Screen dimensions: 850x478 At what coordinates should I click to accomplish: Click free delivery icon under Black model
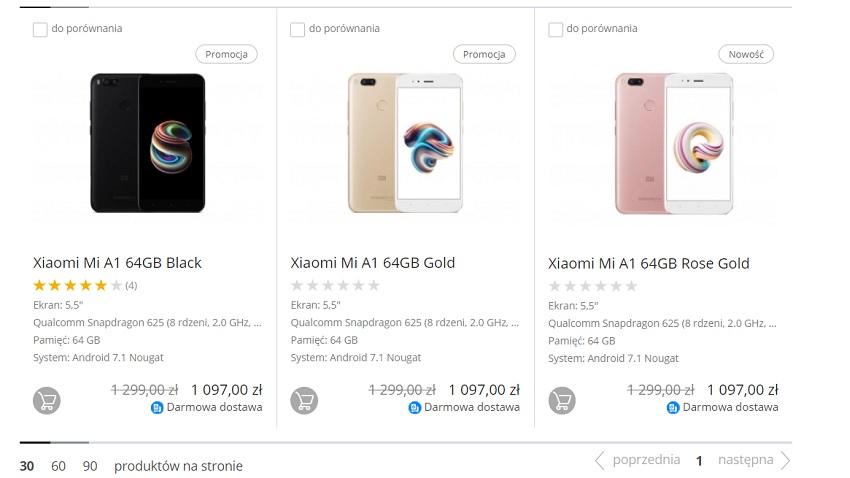point(157,408)
